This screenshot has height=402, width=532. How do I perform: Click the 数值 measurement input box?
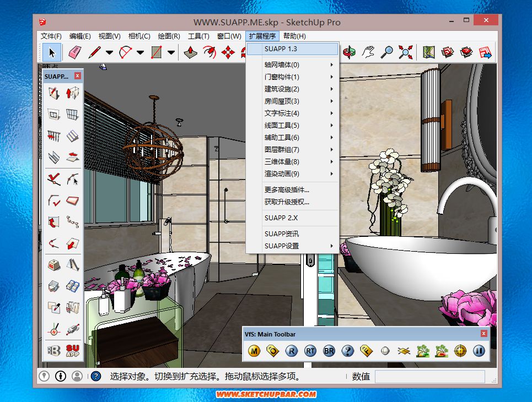(430, 376)
